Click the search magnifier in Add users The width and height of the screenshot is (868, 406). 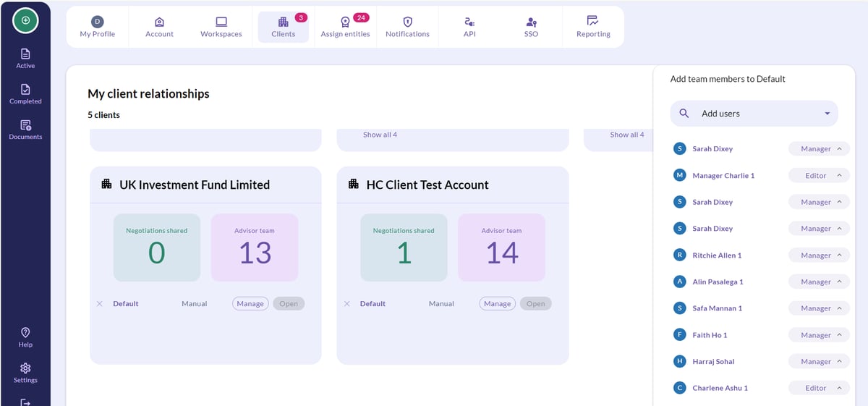pyautogui.click(x=684, y=114)
